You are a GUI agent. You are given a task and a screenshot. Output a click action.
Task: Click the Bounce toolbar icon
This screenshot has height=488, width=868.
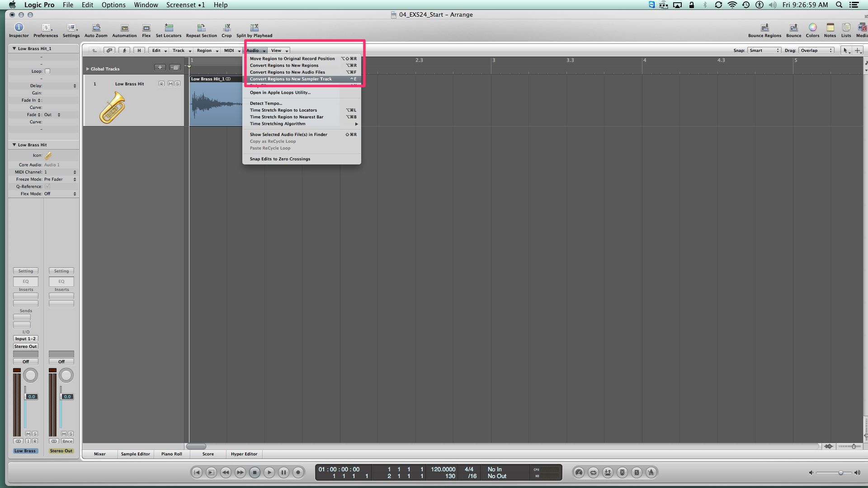pos(793,30)
